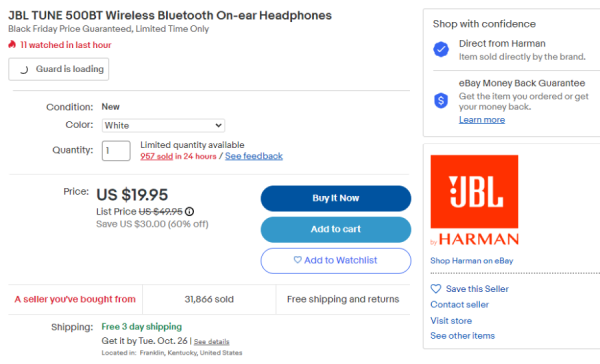Click the dollar shield Money Back Guarantee icon

(441, 101)
